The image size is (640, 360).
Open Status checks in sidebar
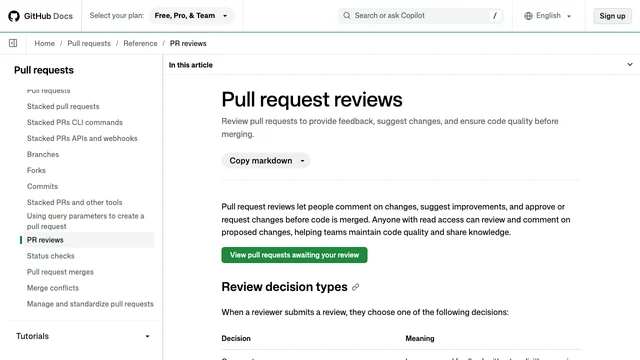click(x=51, y=256)
